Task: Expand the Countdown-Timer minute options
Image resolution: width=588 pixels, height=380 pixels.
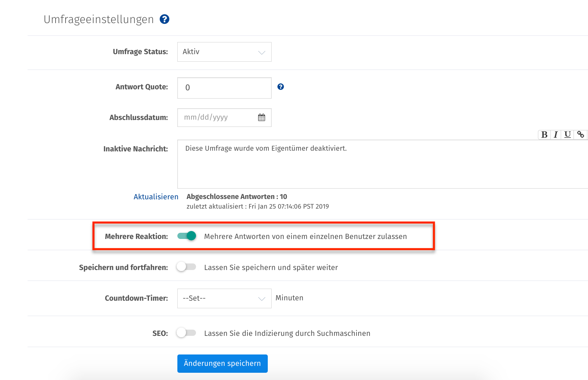Action: tap(262, 298)
